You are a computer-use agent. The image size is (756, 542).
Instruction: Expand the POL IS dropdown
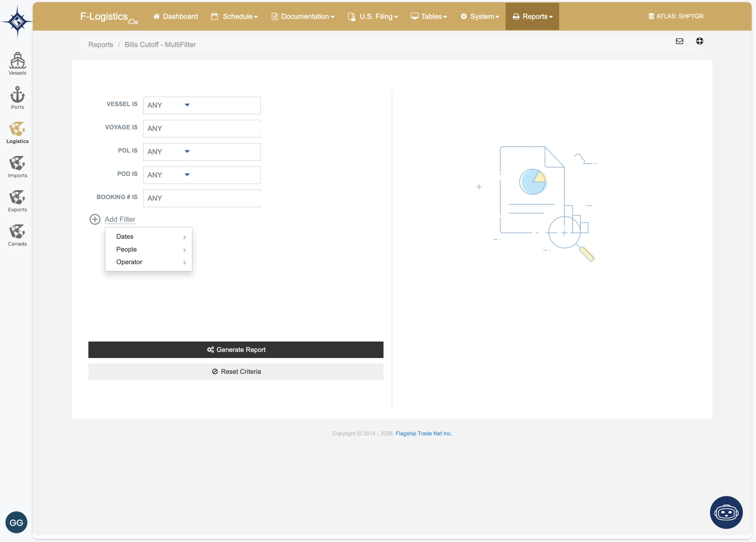[187, 152]
